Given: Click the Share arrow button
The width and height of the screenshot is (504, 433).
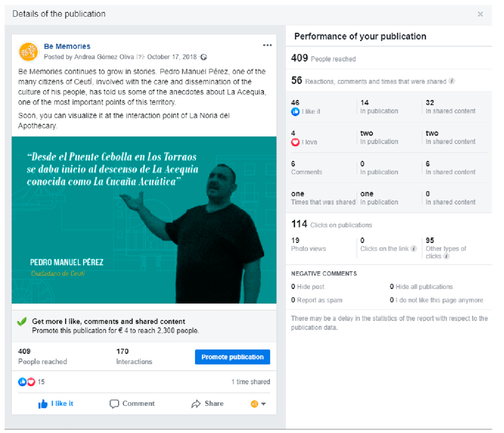Looking at the screenshot, I should click(x=207, y=404).
